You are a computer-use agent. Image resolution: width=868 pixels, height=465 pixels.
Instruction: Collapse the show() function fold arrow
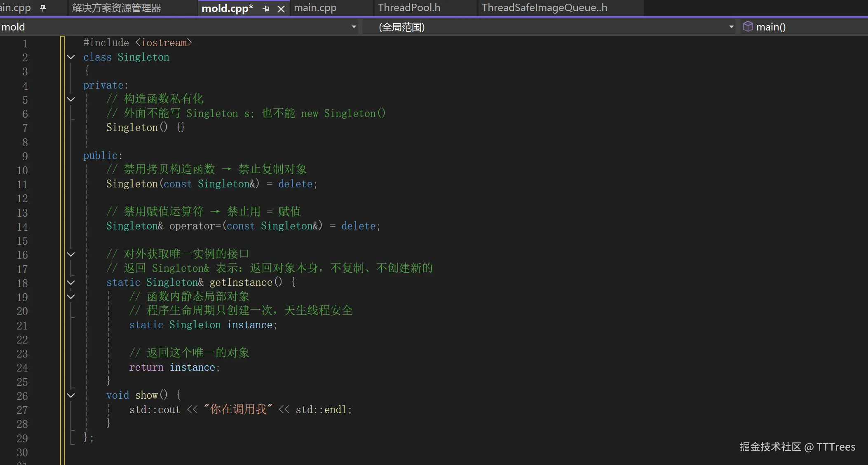coord(71,395)
